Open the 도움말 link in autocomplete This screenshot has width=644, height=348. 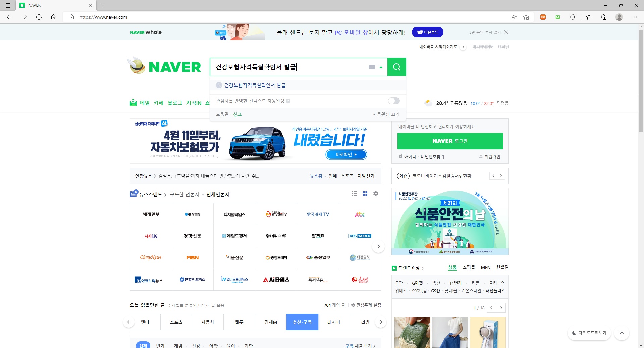[222, 114]
